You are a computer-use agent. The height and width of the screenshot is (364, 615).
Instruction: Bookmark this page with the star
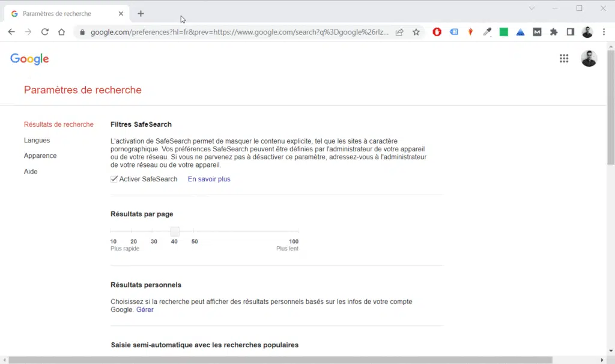click(416, 32)
